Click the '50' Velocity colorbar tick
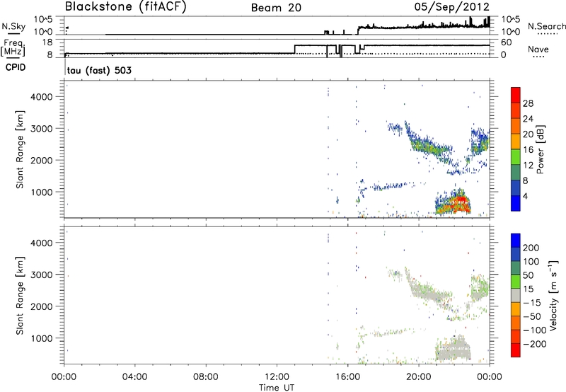The height and width of the screenshot is (392, 566). tap(528, 275)
